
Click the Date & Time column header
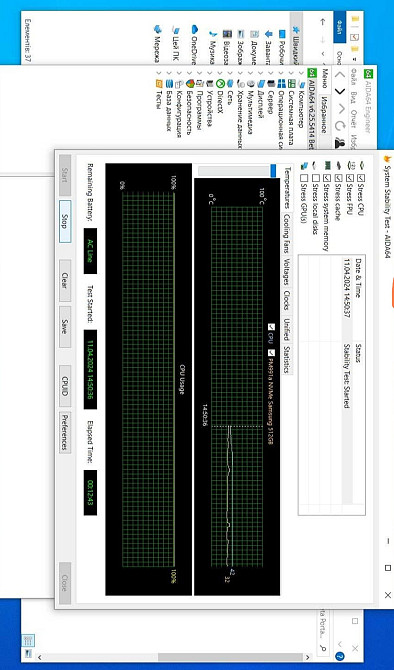pyautogui.click(x=359, y=299)
